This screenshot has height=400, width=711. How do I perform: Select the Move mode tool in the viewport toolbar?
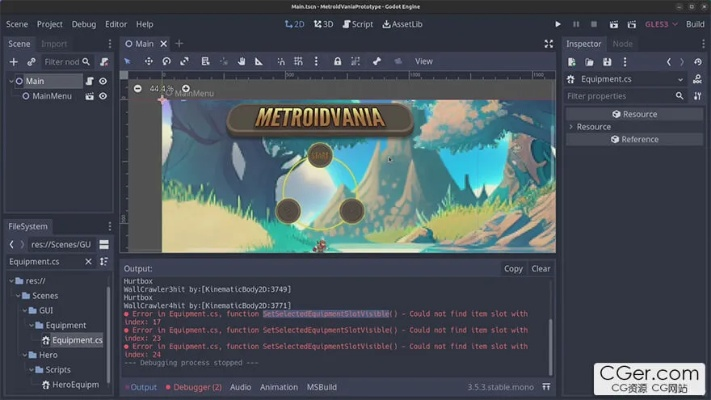tap(149, 61)
